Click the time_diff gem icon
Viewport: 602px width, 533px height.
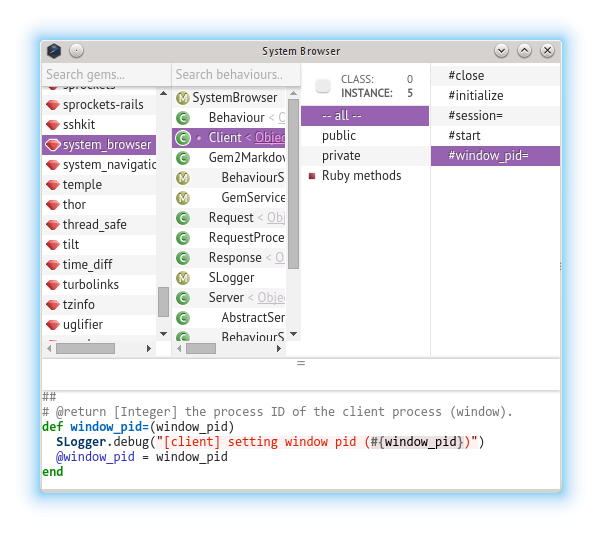tap(53, 265)
